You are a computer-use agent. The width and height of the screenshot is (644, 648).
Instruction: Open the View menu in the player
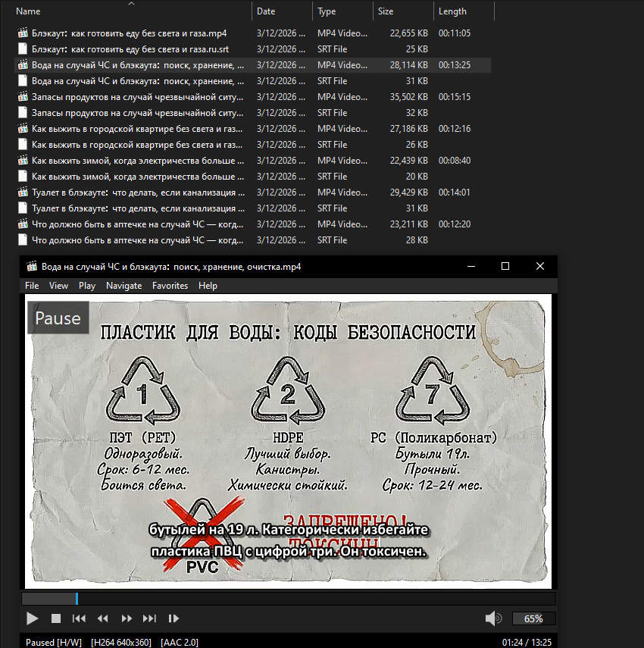click(58, 286)
